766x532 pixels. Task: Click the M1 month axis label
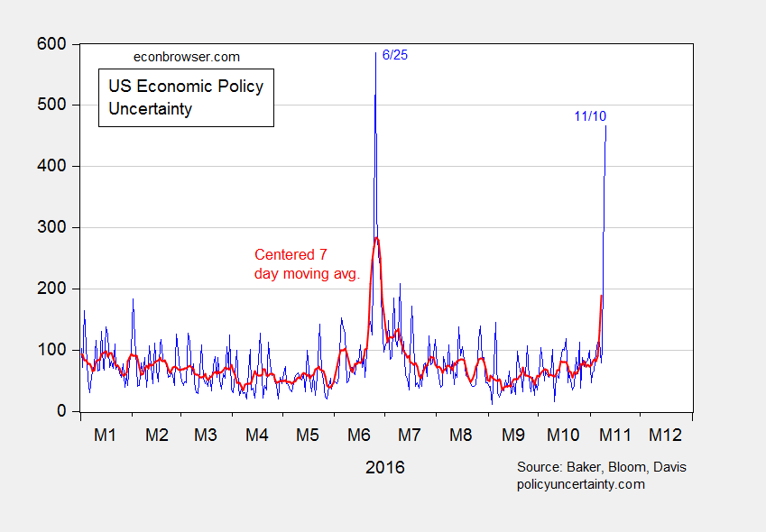(105, 435)
